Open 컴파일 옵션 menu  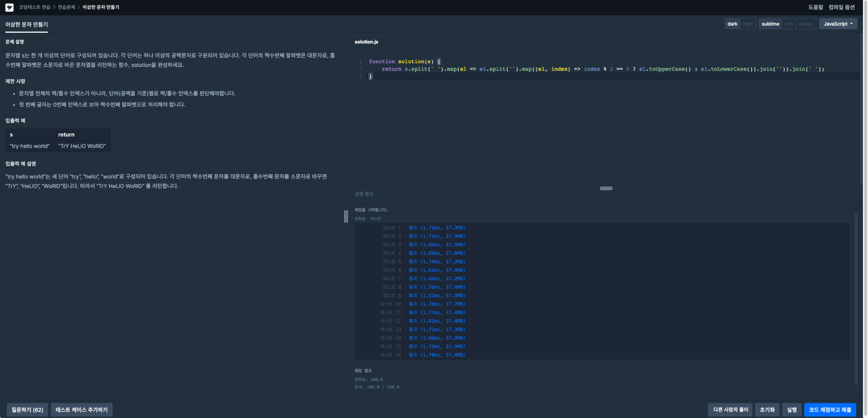point(841,7)
